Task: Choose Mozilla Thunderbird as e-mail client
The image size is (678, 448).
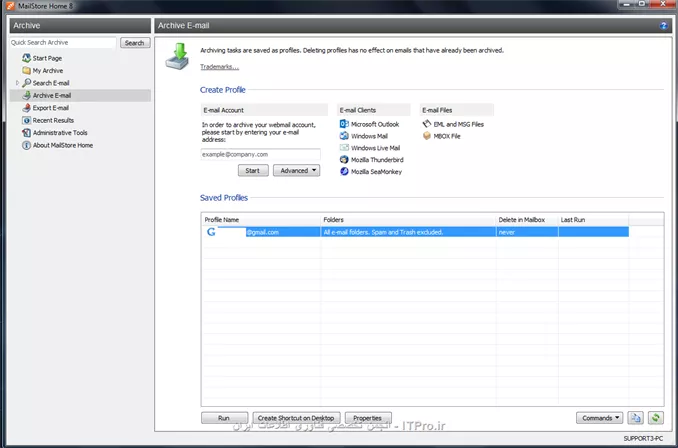Action: (377, 160)
